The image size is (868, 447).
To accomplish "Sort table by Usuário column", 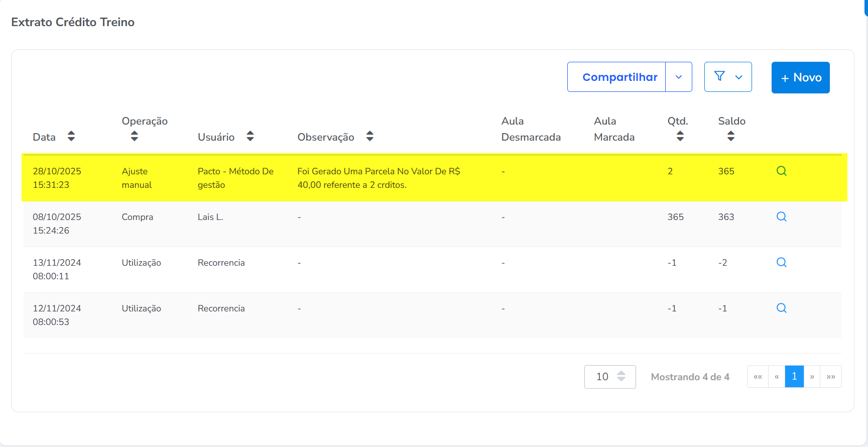I will click(x=250, y=137).
